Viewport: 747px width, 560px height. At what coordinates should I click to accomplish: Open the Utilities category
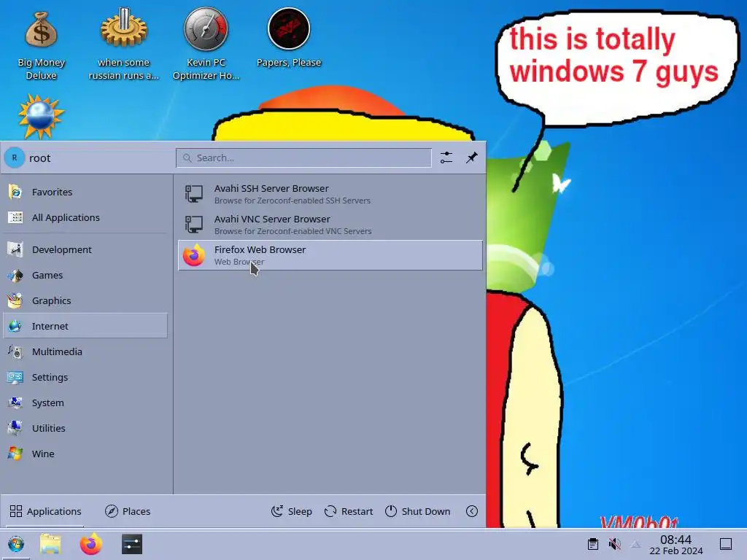coord(86,428)
